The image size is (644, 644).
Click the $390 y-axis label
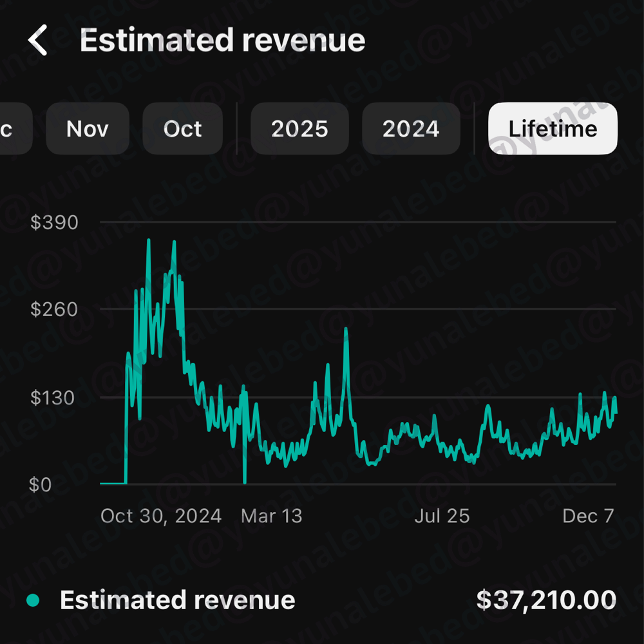pos(54,223)
